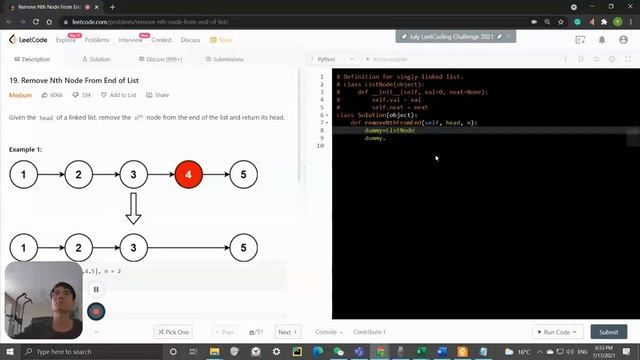
Task: Open the Python language dropdown
Action: (x=332, y=59)
